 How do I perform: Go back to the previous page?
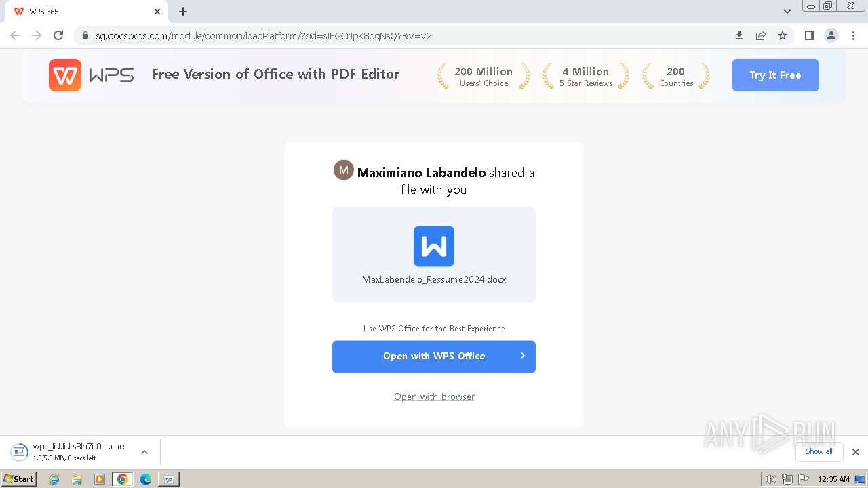coord(15,35)
